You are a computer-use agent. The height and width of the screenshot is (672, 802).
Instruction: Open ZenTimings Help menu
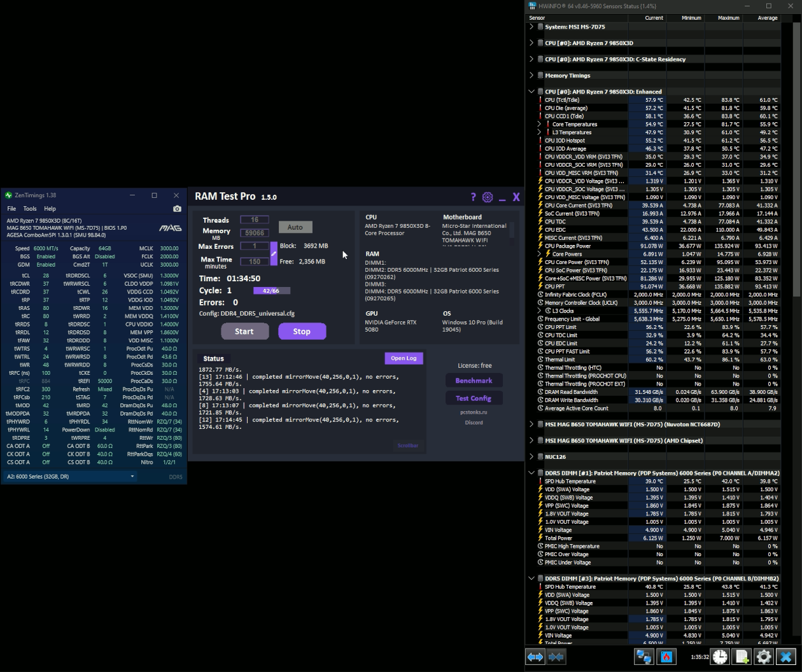[x=50, y=209]
